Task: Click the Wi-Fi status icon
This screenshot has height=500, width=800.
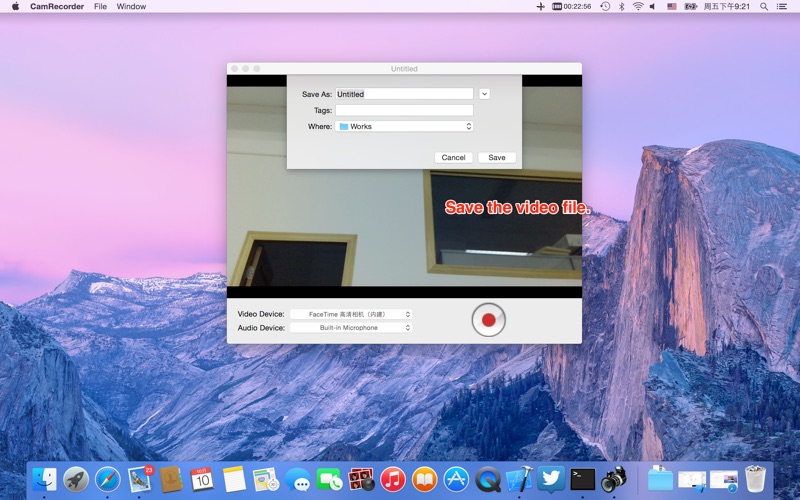Action: pos(638,7)
